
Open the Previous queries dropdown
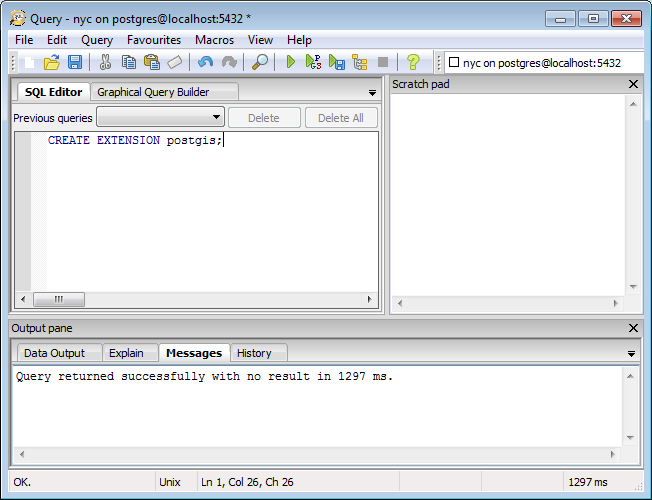(160, 118)
